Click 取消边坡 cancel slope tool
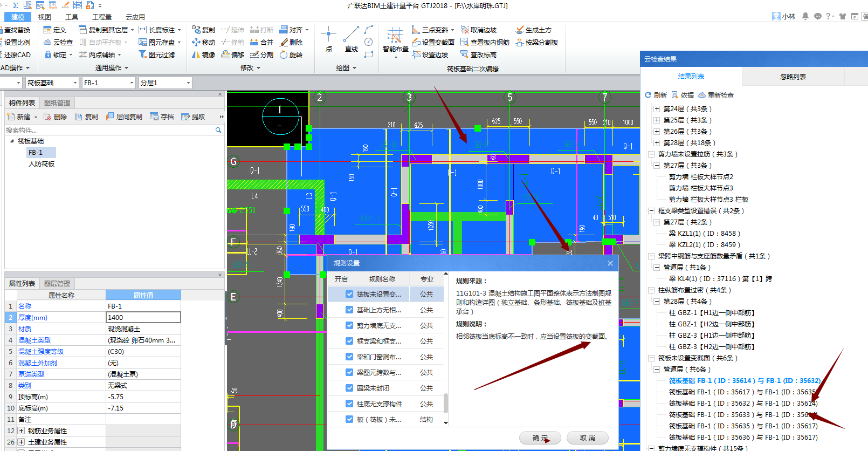Image resolution: width=868 pixels, height=451 pixels. coord(479,30)
